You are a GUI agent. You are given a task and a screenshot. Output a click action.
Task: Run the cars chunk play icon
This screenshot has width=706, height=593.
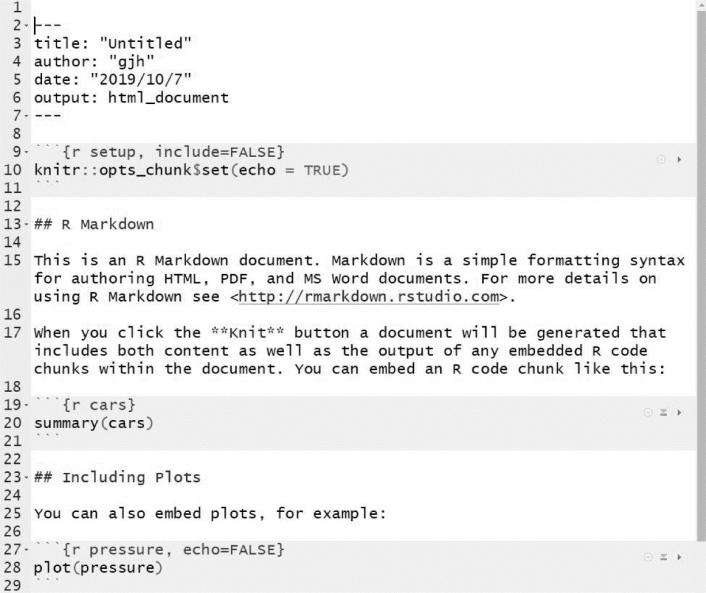pyautogui.click(x=679, y=412)
